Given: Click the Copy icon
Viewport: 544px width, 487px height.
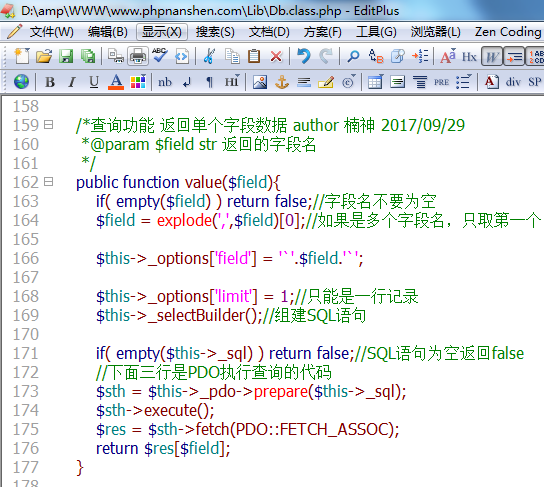Looking at the screenshot, I should click(232, 56).
